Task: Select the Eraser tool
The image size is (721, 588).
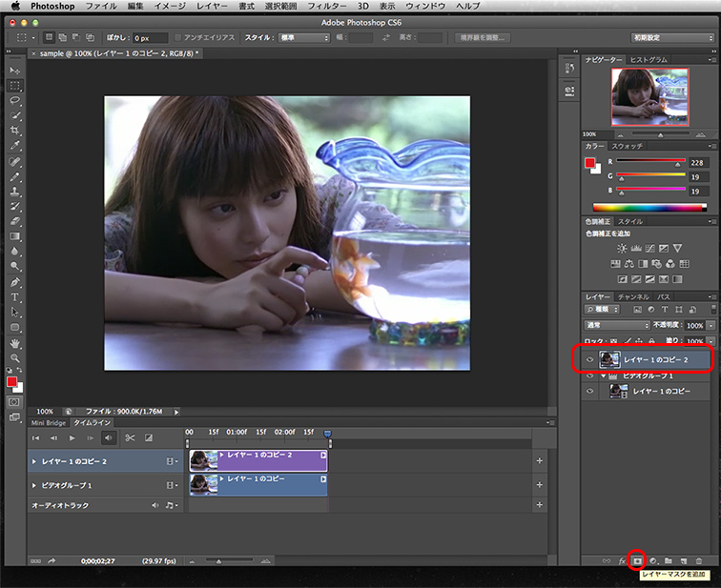Action: click(14, 221)
